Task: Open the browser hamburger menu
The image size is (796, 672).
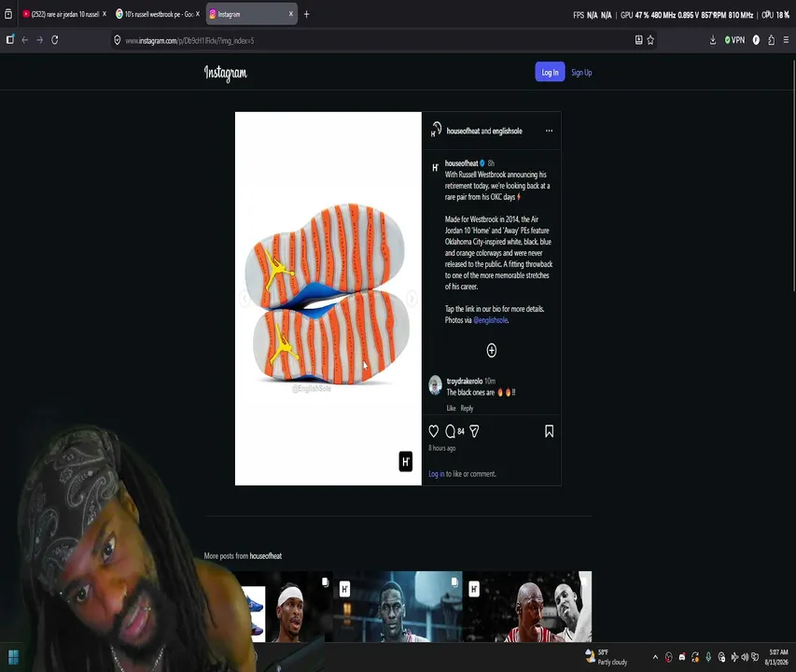Action: pyautogui.click(x=786, y=40)
